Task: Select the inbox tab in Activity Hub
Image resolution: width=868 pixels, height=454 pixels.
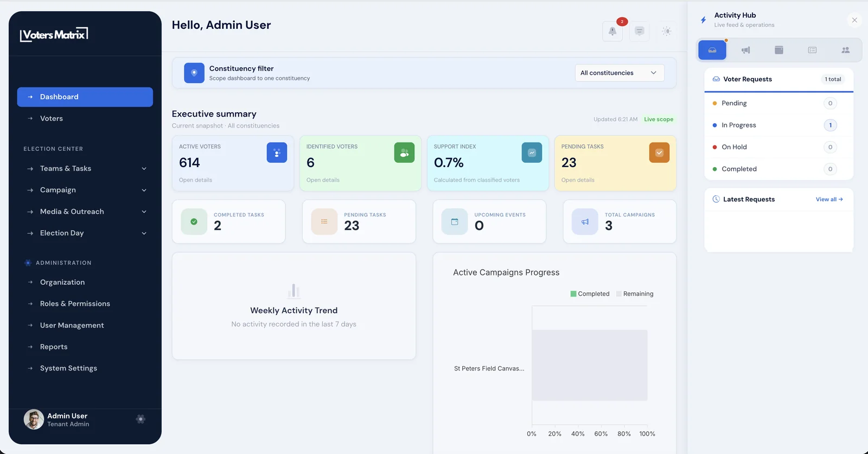Action: tap(712, 50)
